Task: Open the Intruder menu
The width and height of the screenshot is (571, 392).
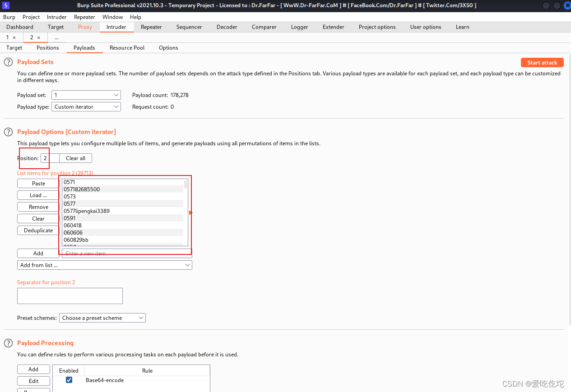Action: click(x=57, y=17)
